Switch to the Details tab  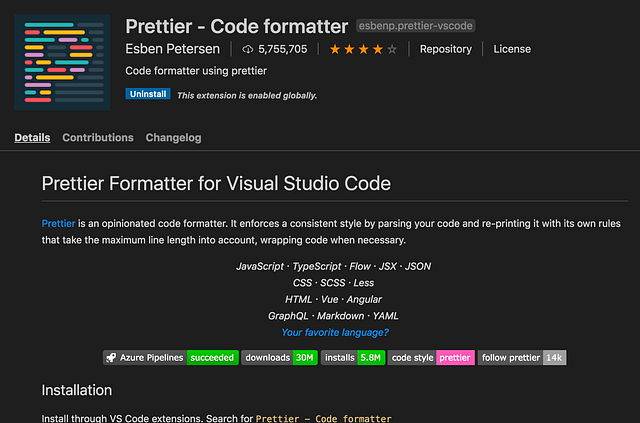tap(32, 137)
